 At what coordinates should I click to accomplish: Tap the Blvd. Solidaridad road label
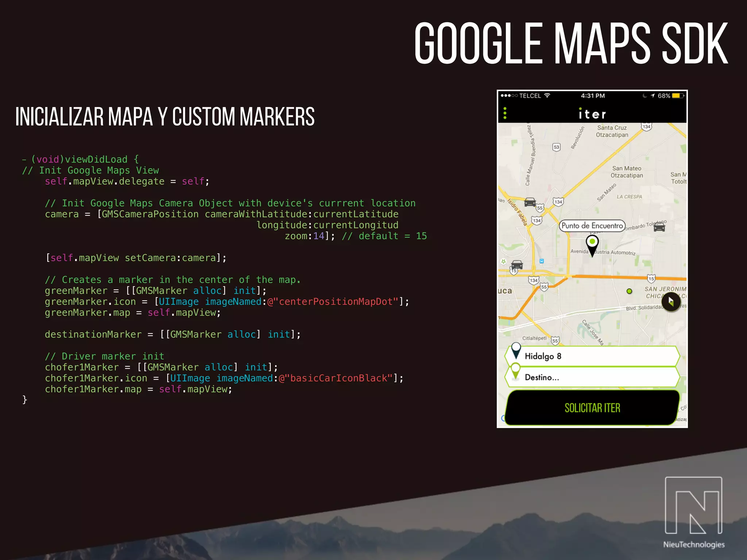644,308
